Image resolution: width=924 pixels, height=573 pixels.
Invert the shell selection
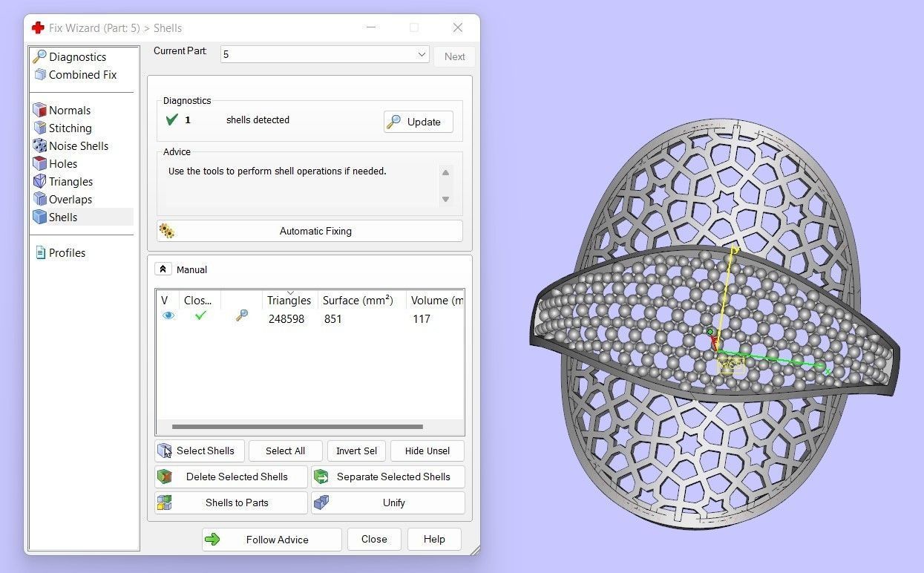pyautogui.click(x=356, y=451)
